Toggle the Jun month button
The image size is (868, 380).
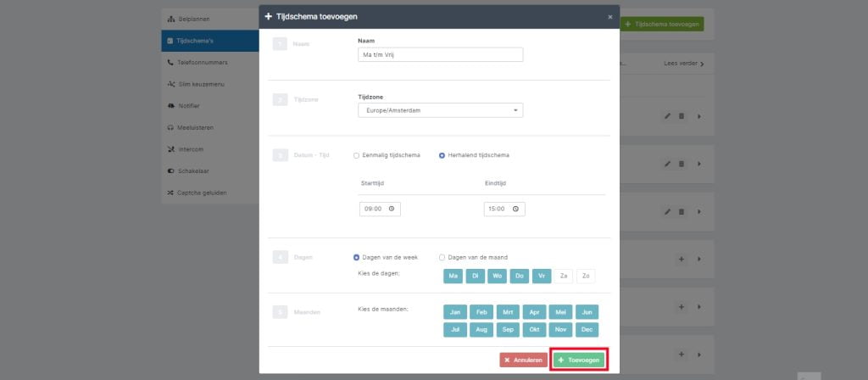587,312
